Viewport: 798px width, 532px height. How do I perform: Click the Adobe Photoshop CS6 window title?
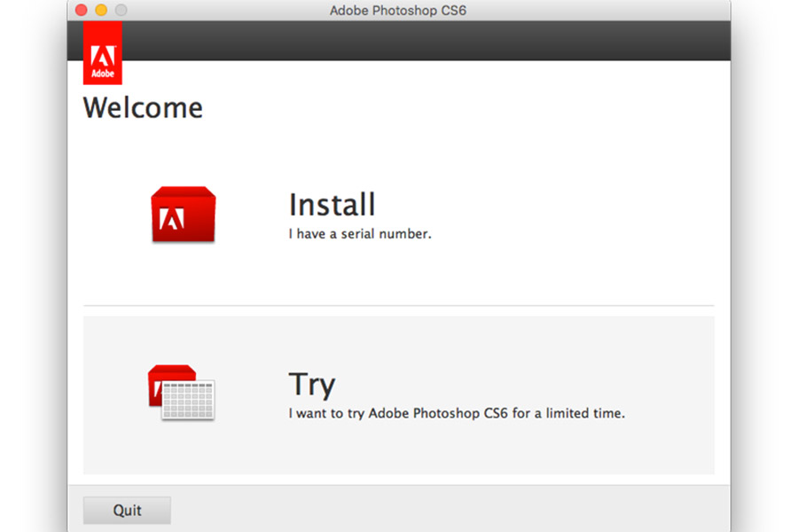(x=398, y=10)
